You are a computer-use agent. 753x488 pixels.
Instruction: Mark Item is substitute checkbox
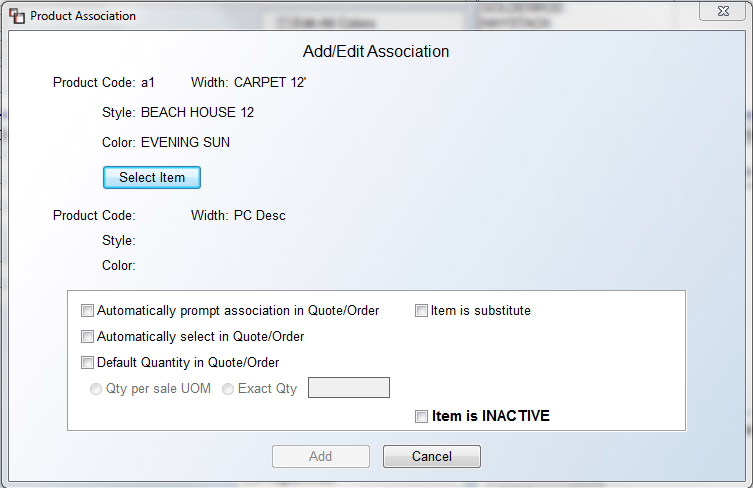pyautogui.click(x=421, y=311)
